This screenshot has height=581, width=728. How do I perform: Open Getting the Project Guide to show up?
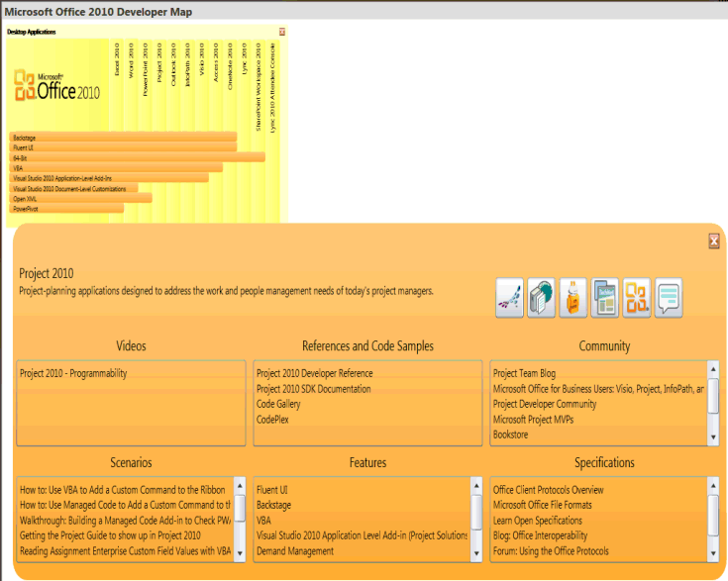pyautogui.click(x=110, y=536)
